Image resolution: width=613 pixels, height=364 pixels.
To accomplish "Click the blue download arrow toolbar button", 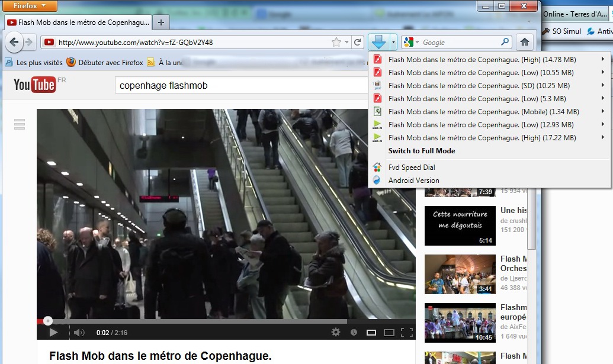I will pos(378,42).
